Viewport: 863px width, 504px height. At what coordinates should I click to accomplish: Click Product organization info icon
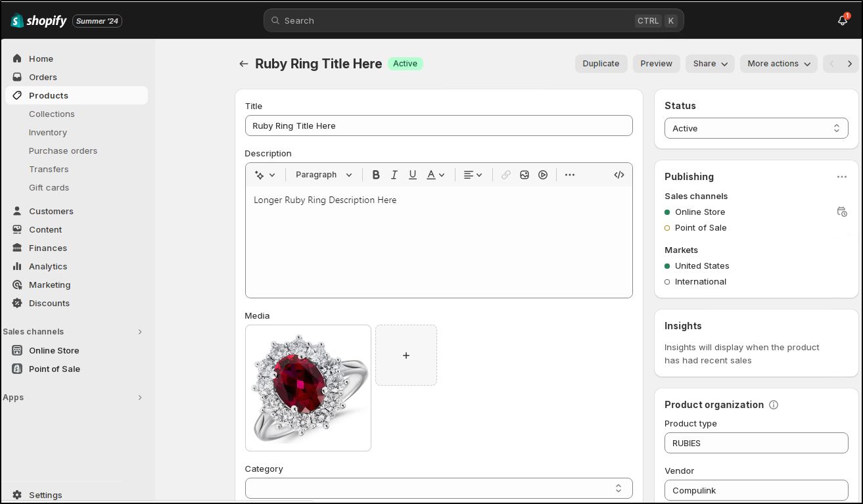point(774,405)
